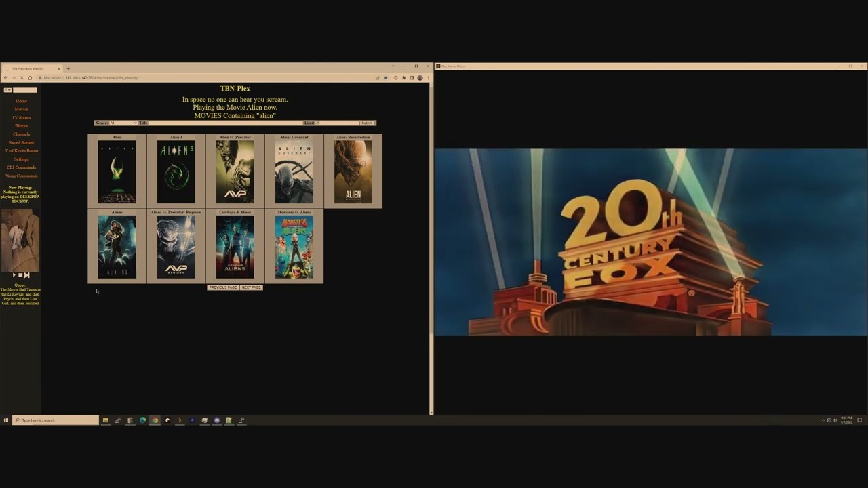Open Chrome extensions puzzle icon

403,78
